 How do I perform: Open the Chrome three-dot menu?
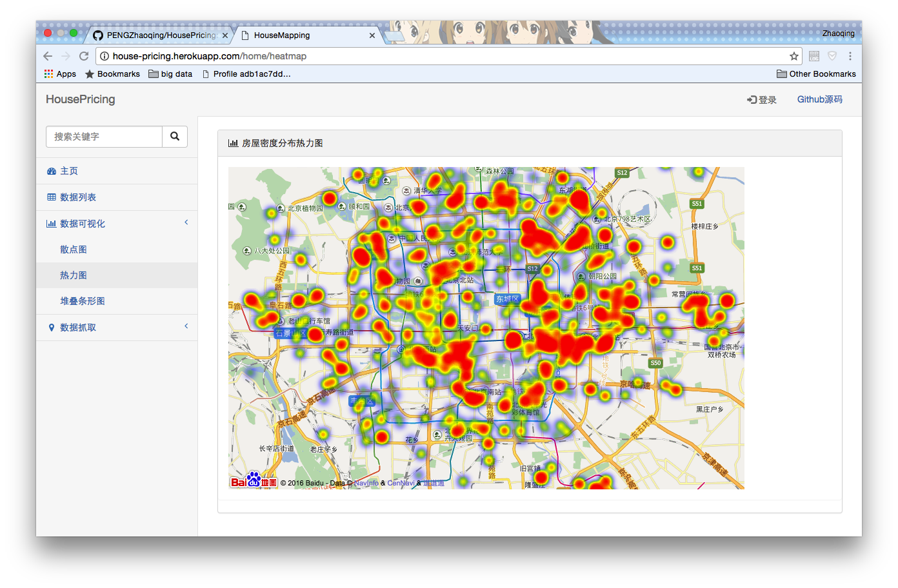[850, 56]
